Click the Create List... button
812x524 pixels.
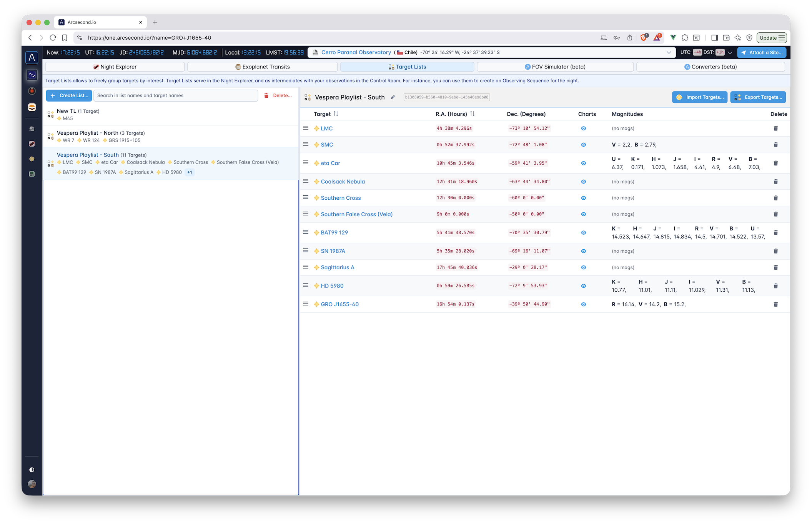point(69,95)
